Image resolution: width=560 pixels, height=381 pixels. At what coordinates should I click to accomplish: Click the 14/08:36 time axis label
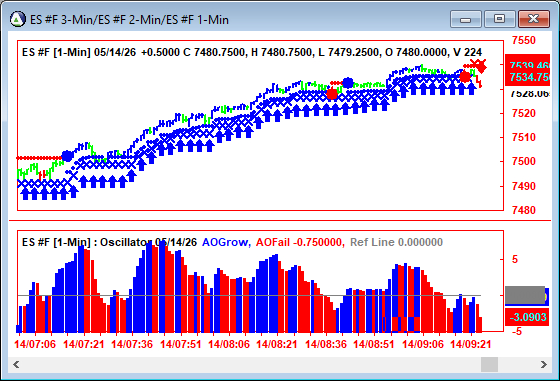click(x=326, y=344)
